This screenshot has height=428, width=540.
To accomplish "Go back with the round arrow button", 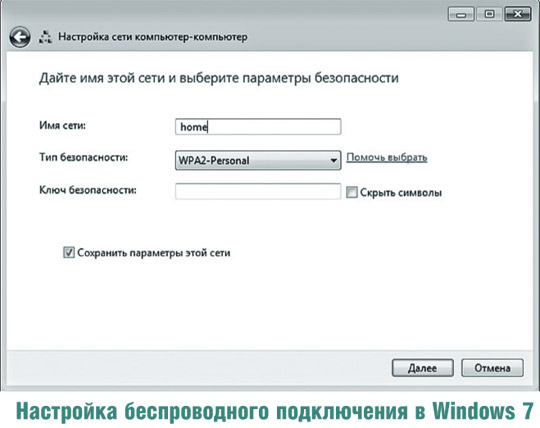I will coord(20,37).
